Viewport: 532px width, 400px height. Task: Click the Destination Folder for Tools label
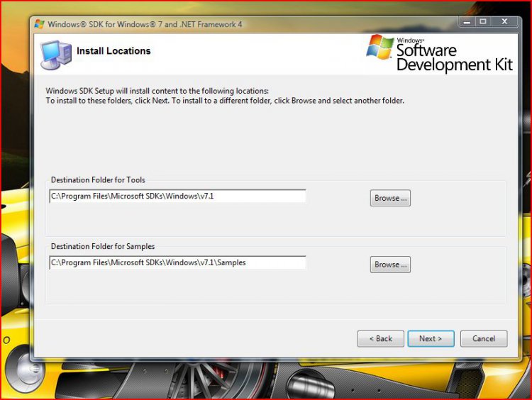pyautogui.click(x=98, y=180)
